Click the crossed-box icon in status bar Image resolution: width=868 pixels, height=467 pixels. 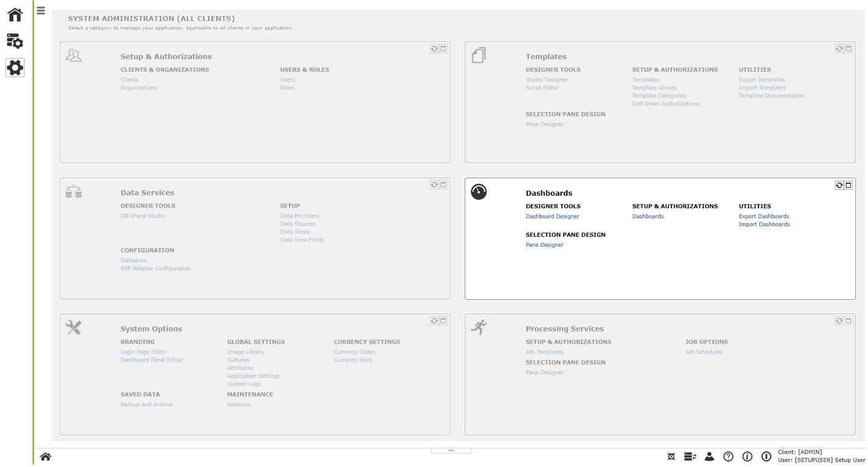click(671, 457)
